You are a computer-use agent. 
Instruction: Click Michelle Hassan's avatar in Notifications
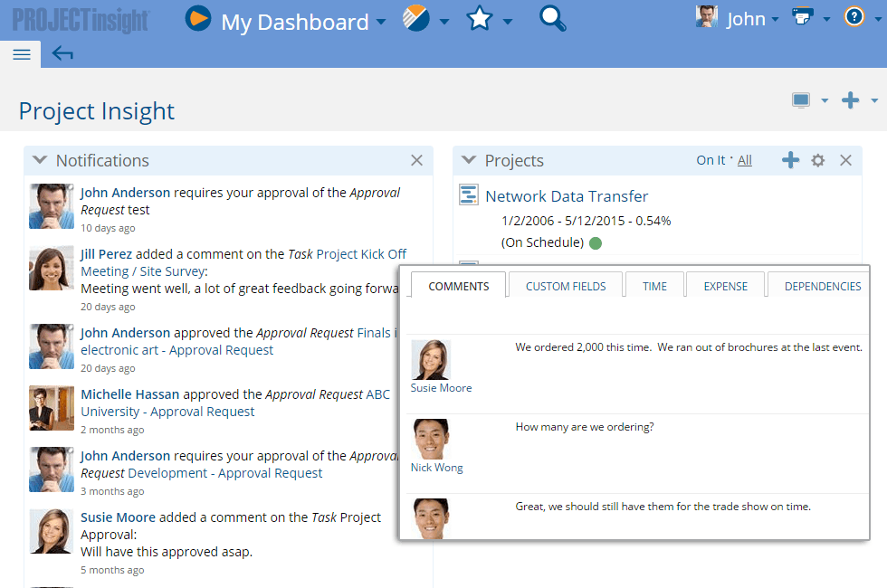point(52,408)
